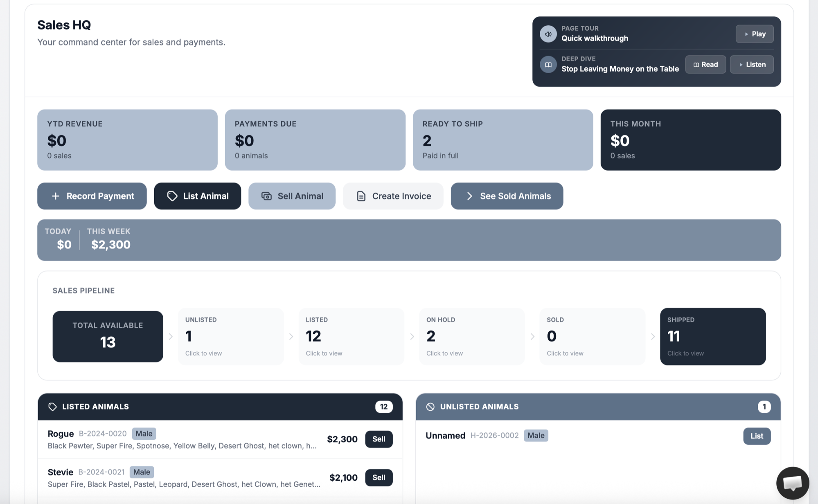This screenshot has height=504, width=818.
Task: View the Listed pipeline stage
Action: [351, 336]
